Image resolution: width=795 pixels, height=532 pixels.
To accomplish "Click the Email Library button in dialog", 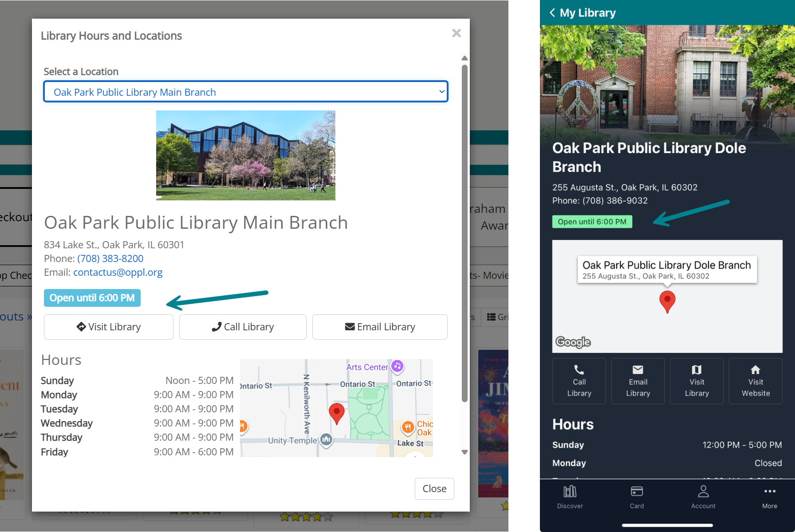I will pos(380,327).
